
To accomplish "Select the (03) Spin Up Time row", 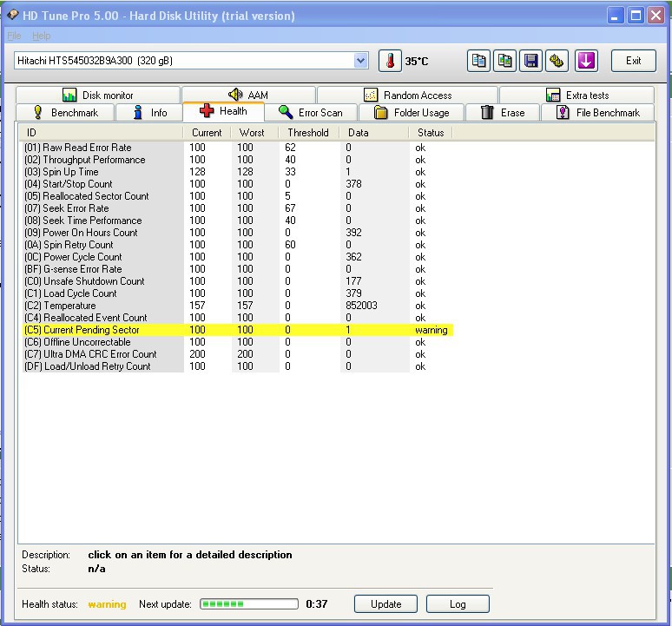I will coord(236,172).
